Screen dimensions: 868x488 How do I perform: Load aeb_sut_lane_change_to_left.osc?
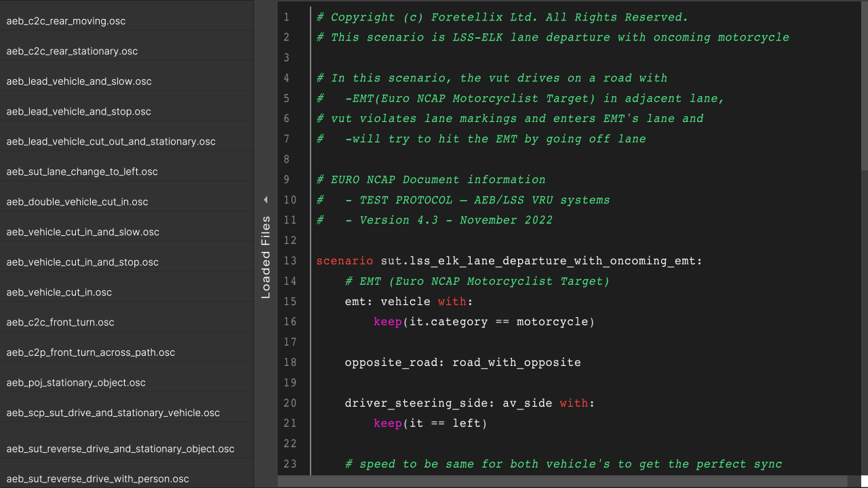[82, 172]
